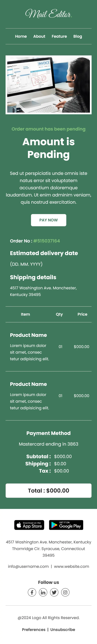Click the Mail Editor logo
97x644 pixels.
[x=48, y=14]
